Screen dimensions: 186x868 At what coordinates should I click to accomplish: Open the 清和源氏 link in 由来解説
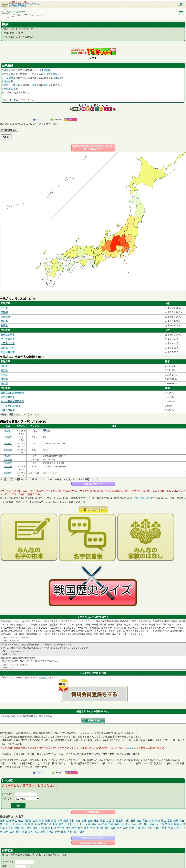click(46, 70)
